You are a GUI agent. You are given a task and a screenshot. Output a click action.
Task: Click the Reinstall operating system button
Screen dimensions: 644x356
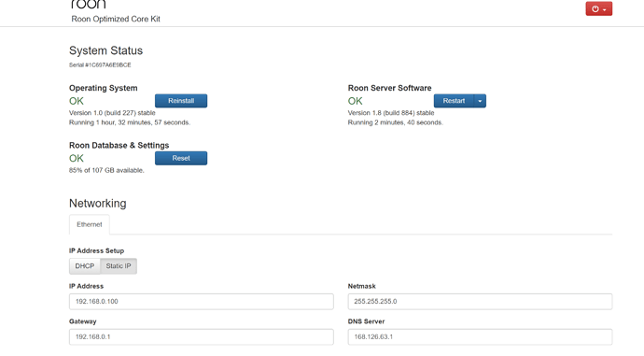[181, 101]
